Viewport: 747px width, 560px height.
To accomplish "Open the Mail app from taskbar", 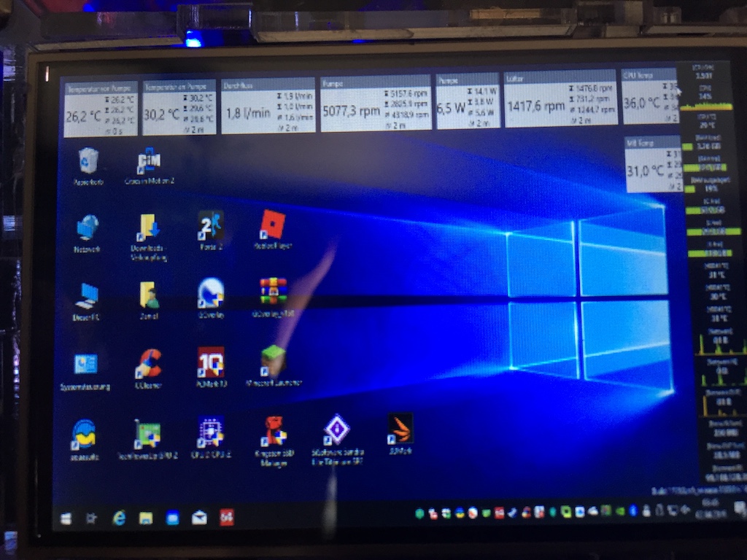I will [x=200, y=517].
